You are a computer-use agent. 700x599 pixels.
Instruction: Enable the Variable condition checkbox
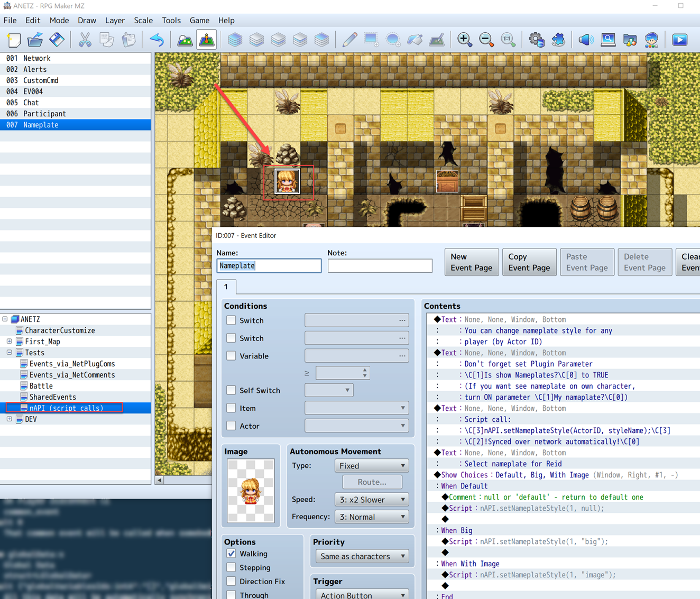pos(231,356)
